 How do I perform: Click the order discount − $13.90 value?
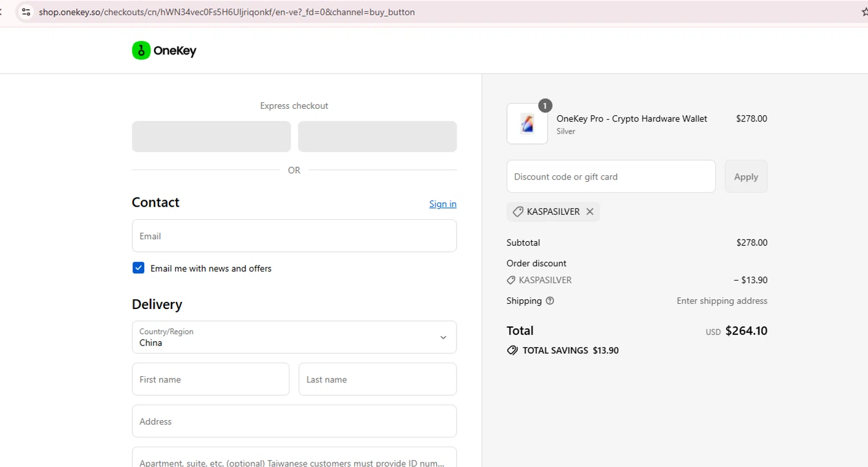coord(751,280)
